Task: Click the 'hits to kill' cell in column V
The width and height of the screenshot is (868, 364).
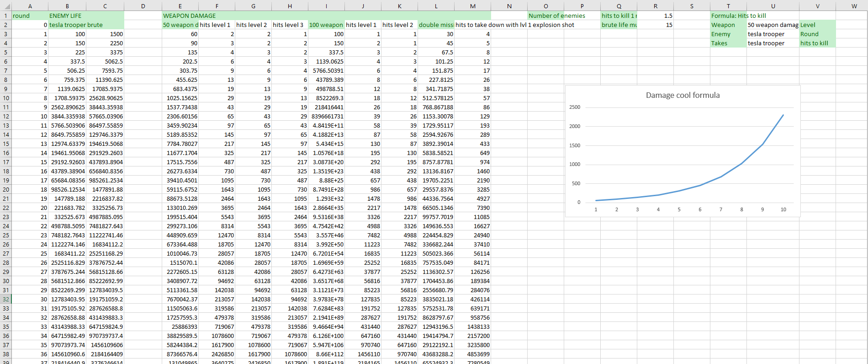Action: pyautogui.click(x=817, y=43)
